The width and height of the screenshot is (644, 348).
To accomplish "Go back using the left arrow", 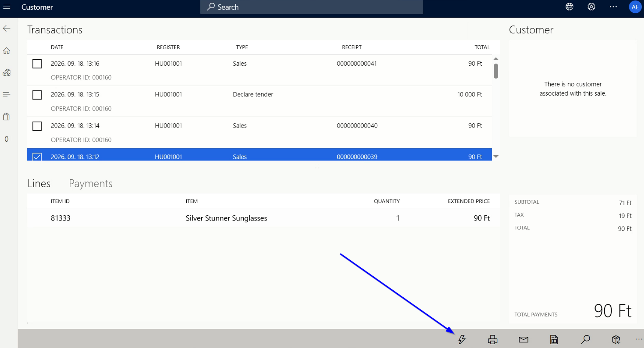I will [7, 28].
